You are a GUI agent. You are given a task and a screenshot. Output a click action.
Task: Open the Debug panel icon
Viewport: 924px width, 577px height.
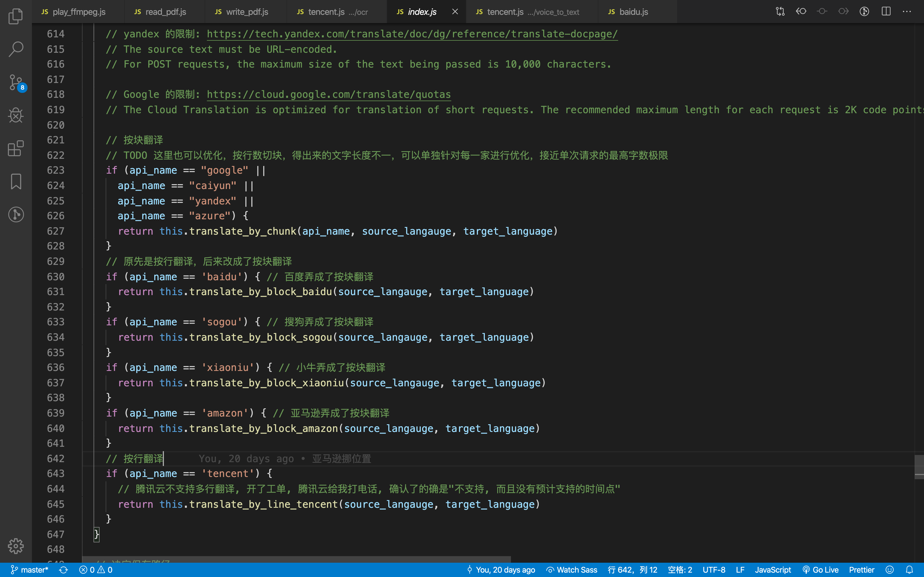pos(16,115)
